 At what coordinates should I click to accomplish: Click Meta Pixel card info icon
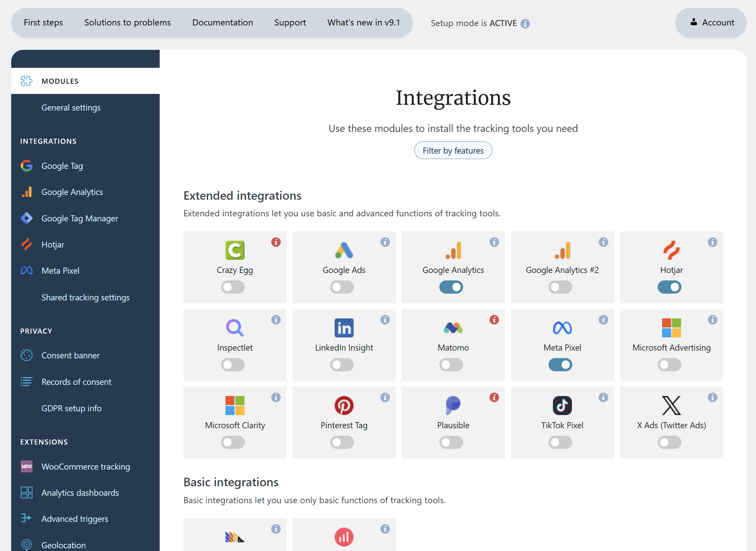coord(603,320)
